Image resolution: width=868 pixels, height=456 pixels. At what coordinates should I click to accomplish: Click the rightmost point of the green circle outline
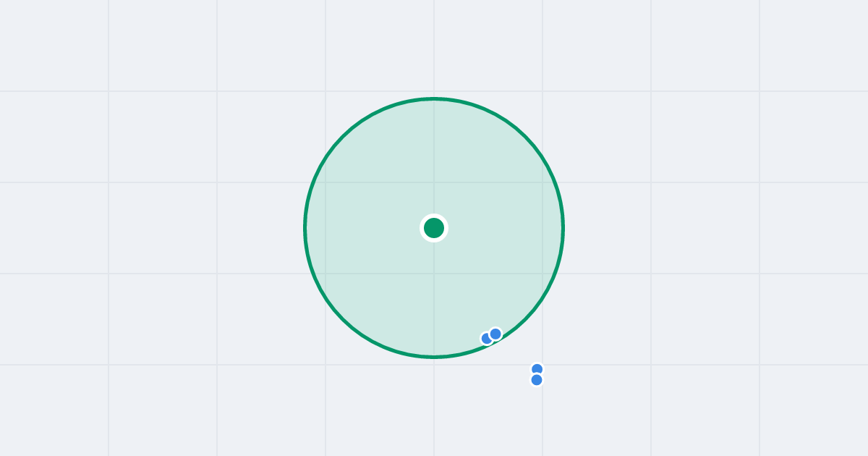[563, 228]
